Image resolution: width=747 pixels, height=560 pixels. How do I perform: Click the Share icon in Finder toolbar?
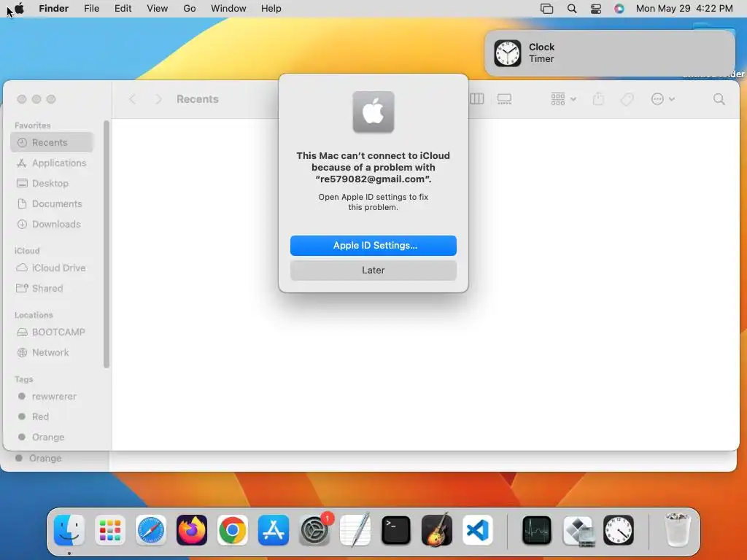tap(598, 99)
